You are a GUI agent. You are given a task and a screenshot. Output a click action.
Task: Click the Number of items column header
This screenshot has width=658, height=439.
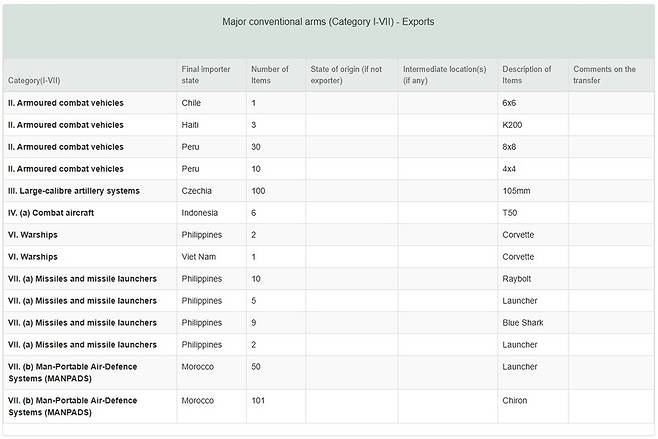tap(269, 75)
